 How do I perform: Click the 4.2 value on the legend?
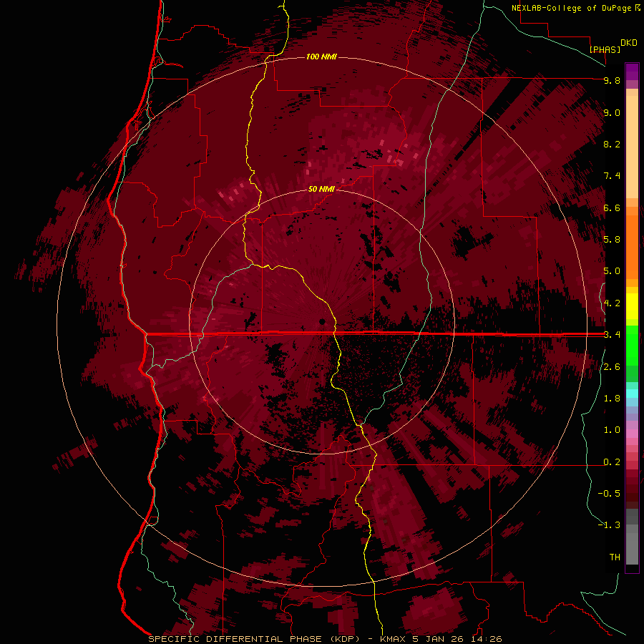coord(612,303)
